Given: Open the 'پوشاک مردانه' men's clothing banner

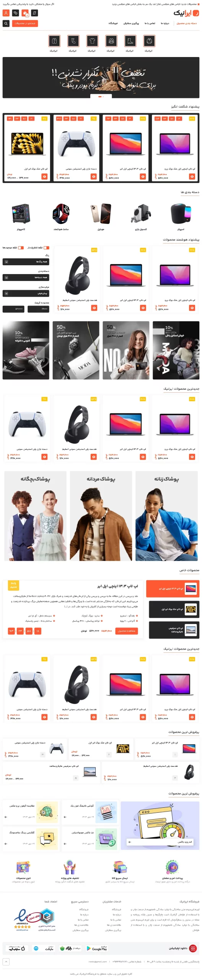Looking at the screenshot, I should (x=101, y=516).
